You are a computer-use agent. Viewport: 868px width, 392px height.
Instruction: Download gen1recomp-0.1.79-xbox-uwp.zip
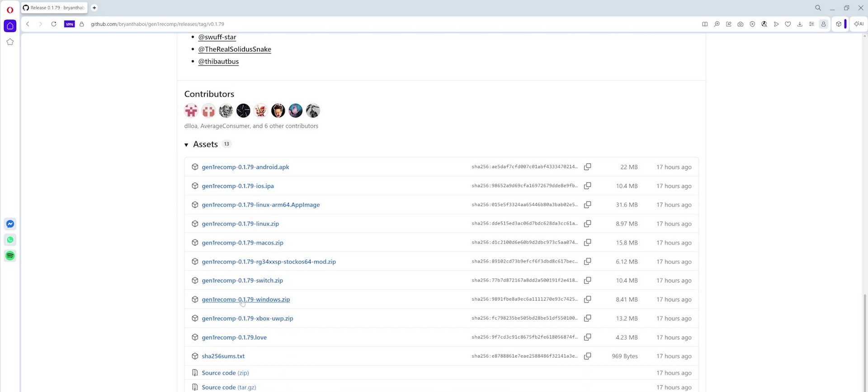pyautogui.click(x=248, y=318)
